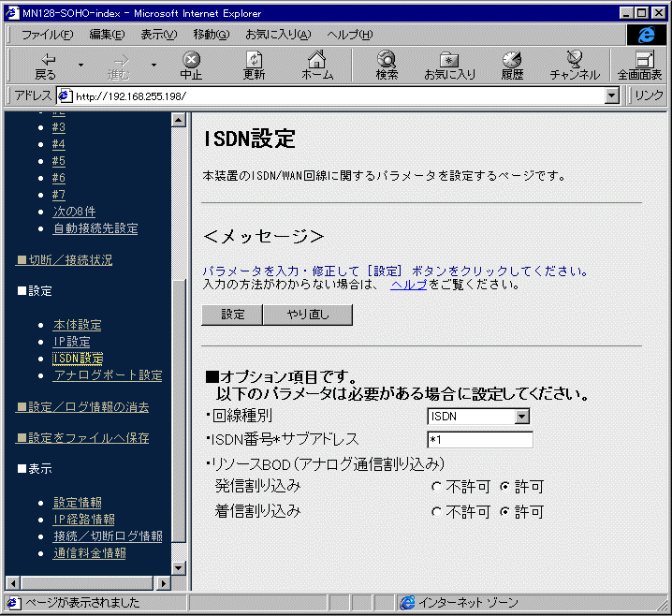Open the ヘルプ(H) menu
Viewport: 672px width, 616px height.
tap(350, 35)
